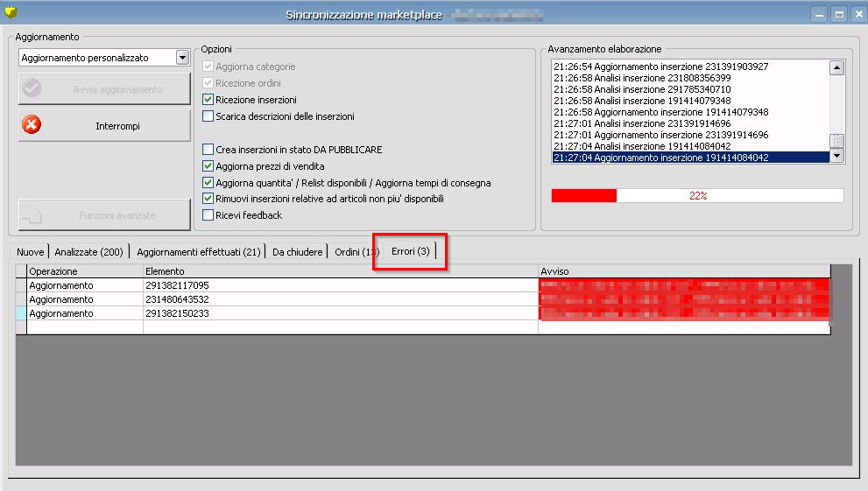Minimize the Sincronizzazione marketplace window

[819, 14]
